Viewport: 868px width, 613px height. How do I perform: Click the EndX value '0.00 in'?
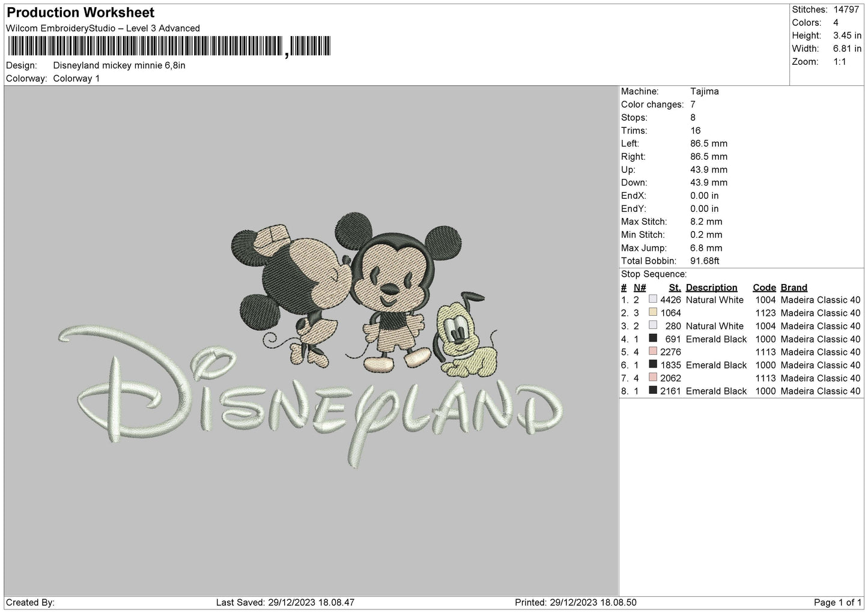[705, 196]
